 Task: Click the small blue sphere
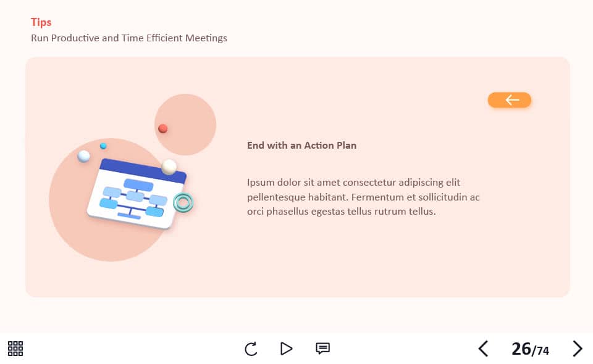pyautogui.click(x=103, y=146)
